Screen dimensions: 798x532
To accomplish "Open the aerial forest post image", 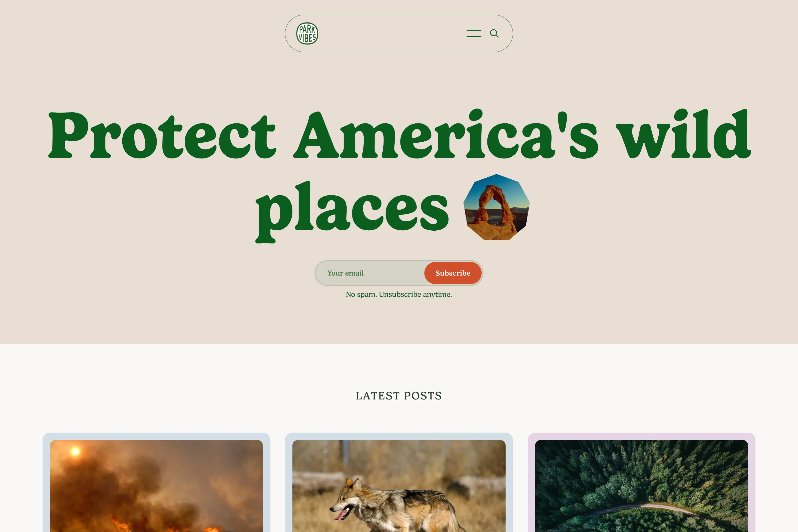I will click(x=641, y=486).
